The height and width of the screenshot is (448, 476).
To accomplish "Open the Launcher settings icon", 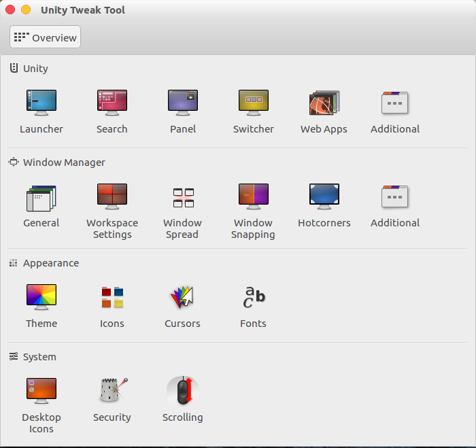I will tap(41, 103).
